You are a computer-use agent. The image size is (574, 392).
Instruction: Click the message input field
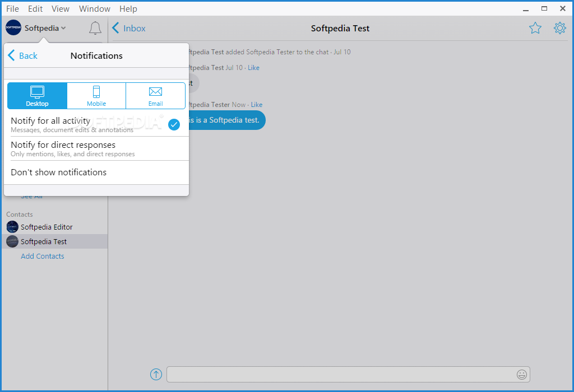pyautogui.click(x=348, y=375)
